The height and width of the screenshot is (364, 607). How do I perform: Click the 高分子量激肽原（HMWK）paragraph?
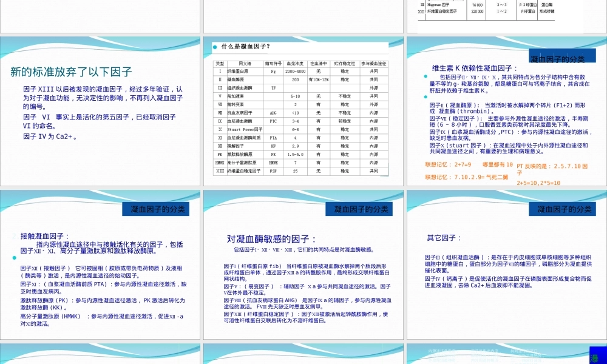click(x=102, y=320)
